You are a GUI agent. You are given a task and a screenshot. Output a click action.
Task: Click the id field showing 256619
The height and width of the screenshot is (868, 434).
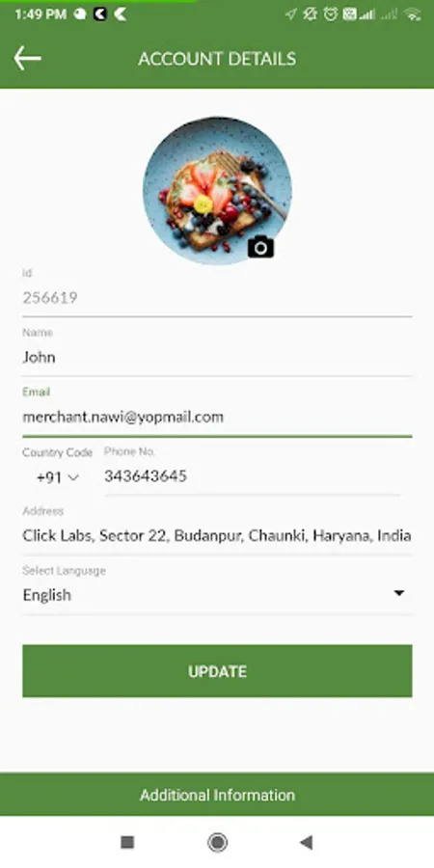coord(217,298)
